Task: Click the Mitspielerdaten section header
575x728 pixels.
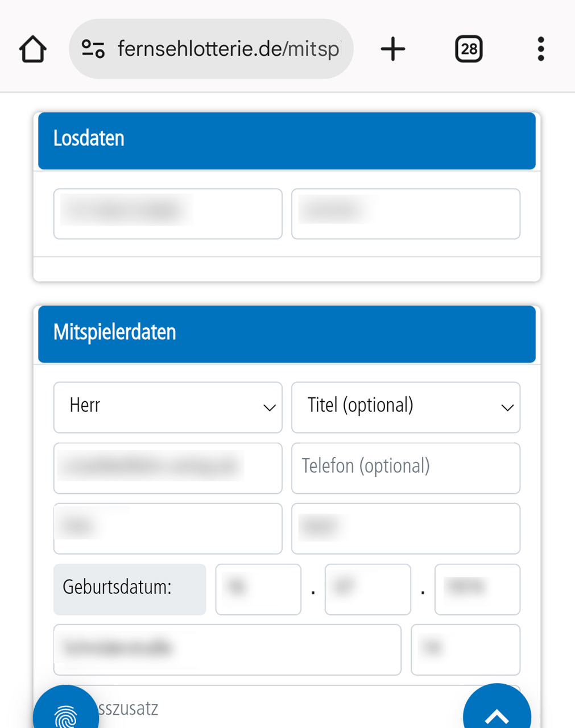Action: [287, 334]
